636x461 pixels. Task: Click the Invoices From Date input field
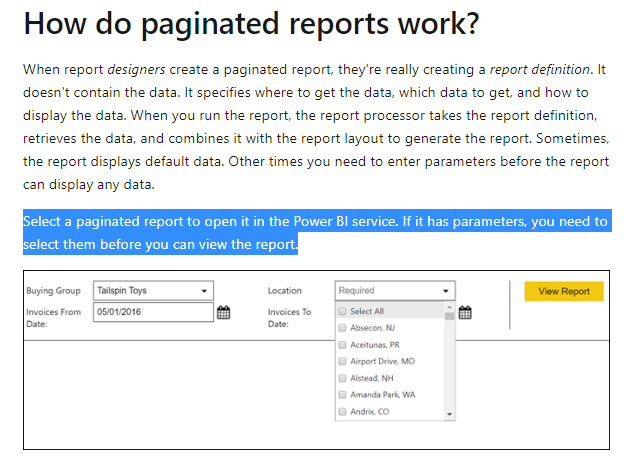click(153, 312)
